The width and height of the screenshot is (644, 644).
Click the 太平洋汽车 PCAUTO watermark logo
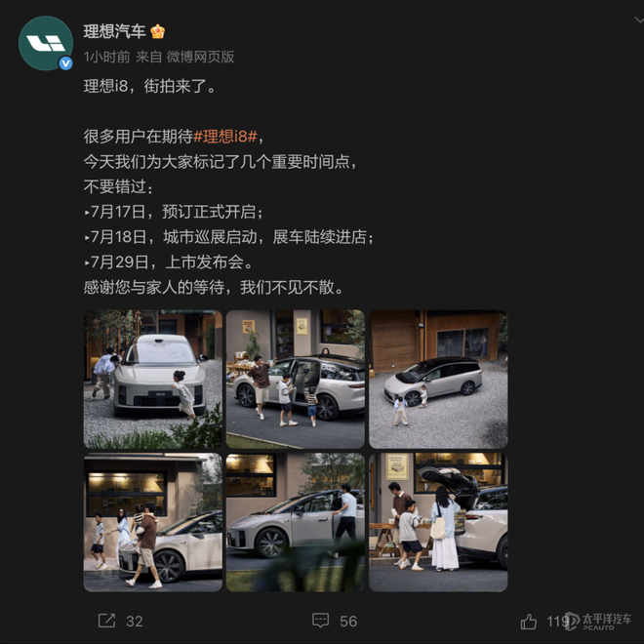click(x=598, y=621)
